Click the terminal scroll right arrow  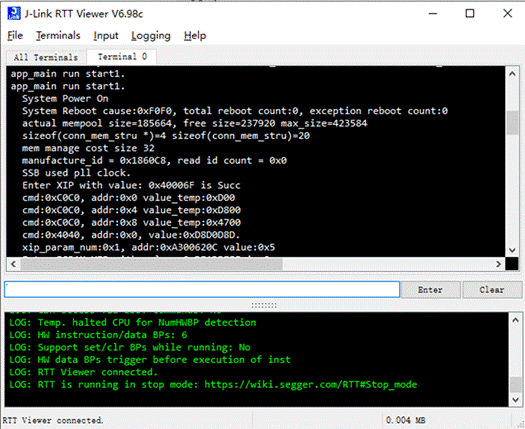pyautogui.click(x=498, y=264)
